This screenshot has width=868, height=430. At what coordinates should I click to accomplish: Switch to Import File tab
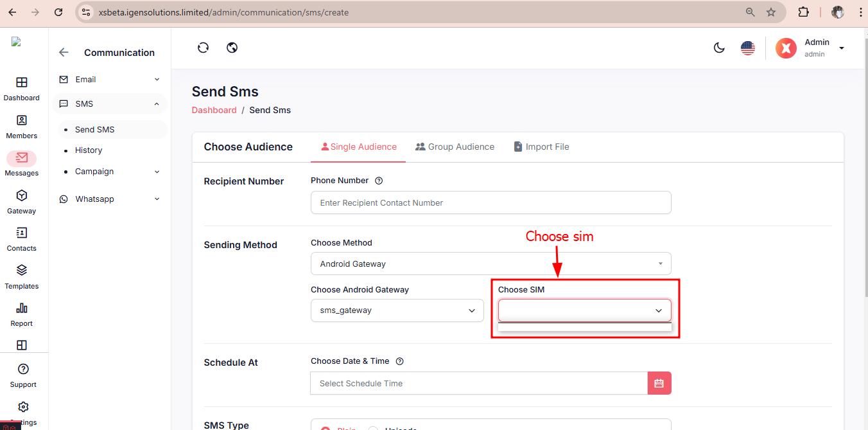541,147
